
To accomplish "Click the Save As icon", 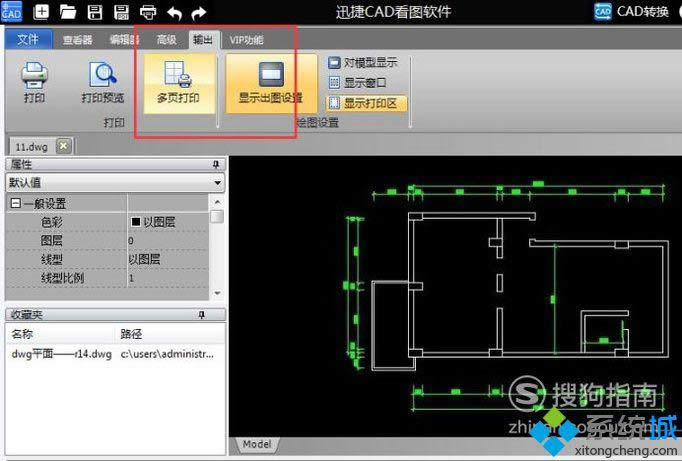I will [x=121, y=12].
